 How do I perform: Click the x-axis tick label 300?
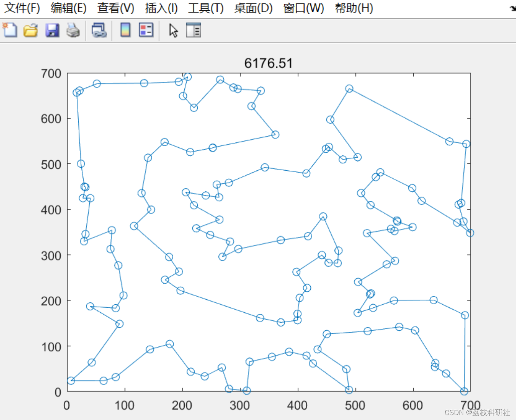coord(240,405)
